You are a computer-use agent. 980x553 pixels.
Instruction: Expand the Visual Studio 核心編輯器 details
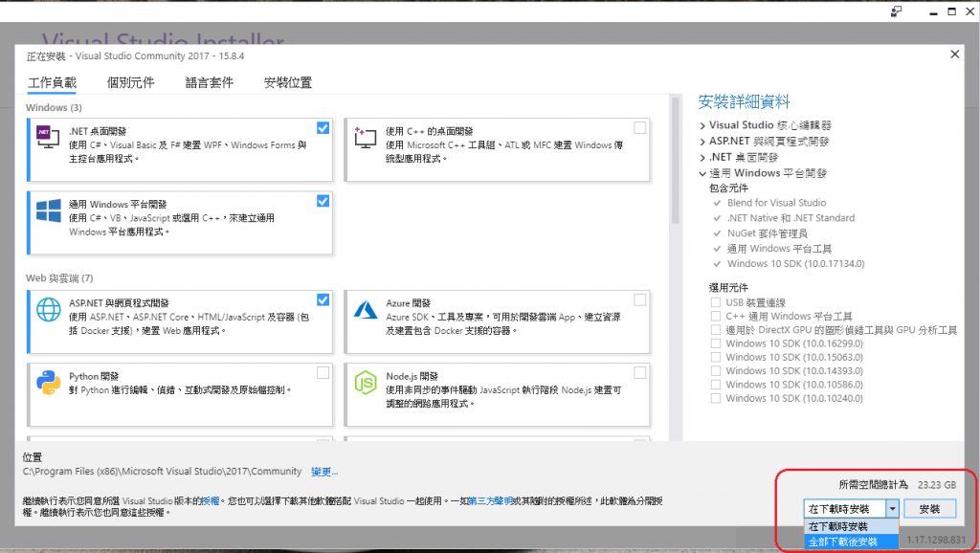(702, 125)
